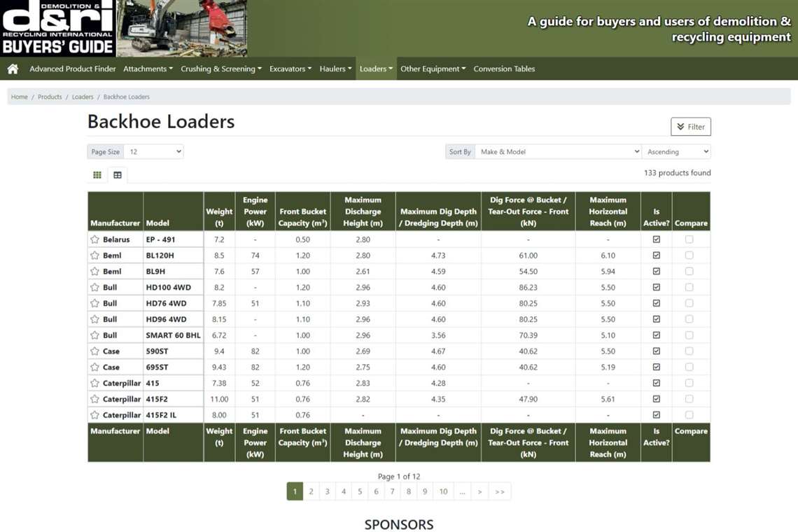The image size is (798, 532).
Task: Favorite the Caterpillar 415 loader
Action: [94, 383]
